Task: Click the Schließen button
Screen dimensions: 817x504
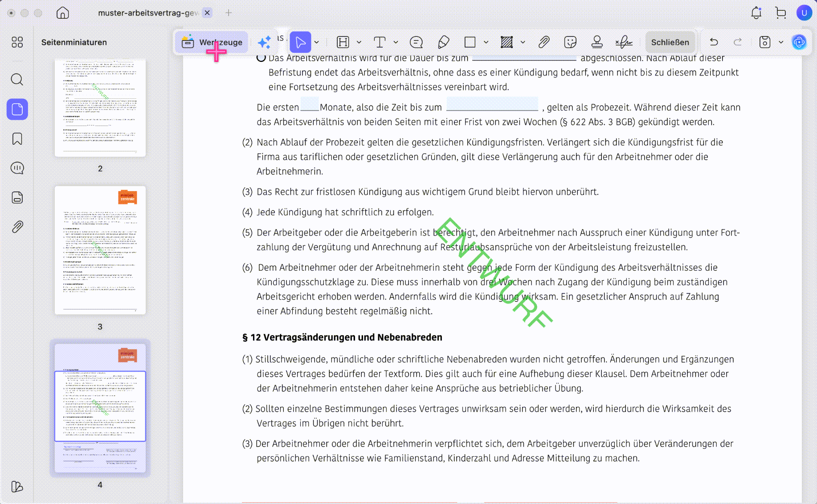Action: coord(670,42)
